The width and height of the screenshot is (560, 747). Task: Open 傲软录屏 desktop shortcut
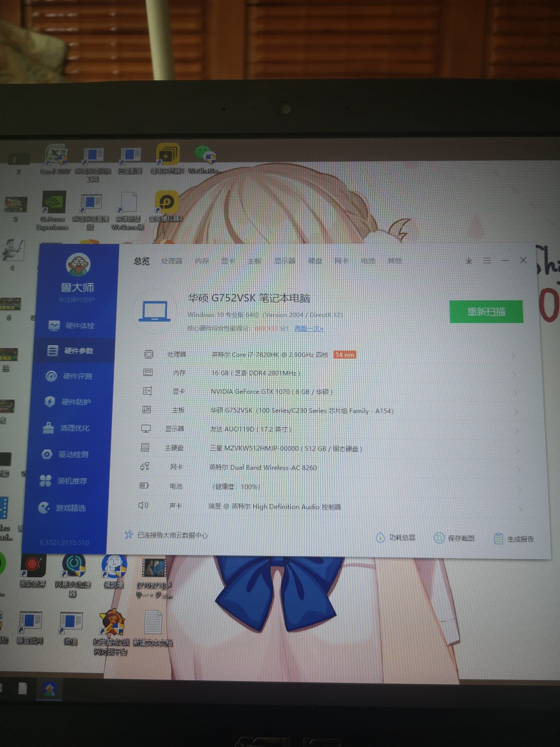click(x=33, y=570)
